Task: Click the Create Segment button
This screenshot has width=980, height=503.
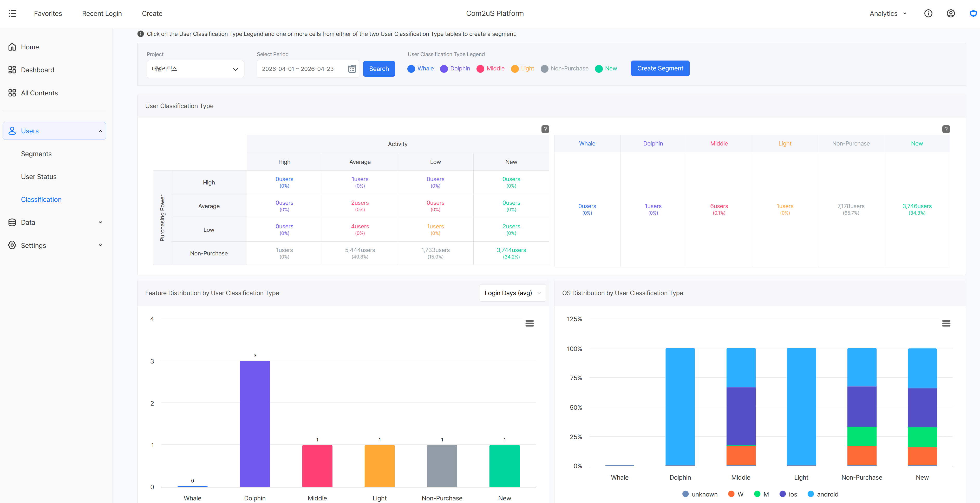Action: click(660, 68)
